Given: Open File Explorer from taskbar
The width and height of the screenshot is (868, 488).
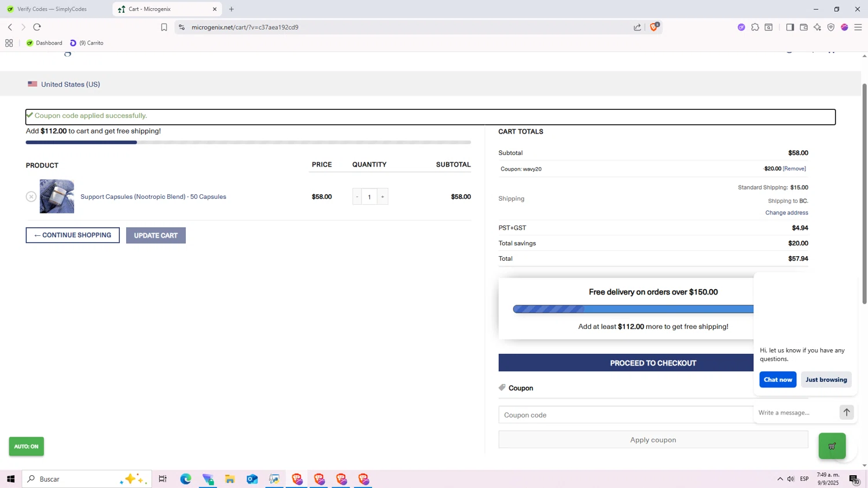Looking at the screenshot, I should 230,479.
